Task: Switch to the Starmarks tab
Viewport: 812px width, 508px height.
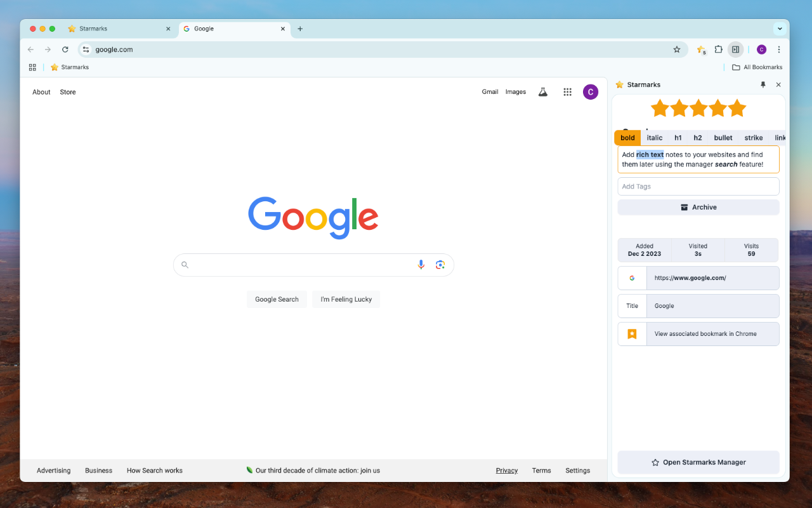Action: pos(119,29)
